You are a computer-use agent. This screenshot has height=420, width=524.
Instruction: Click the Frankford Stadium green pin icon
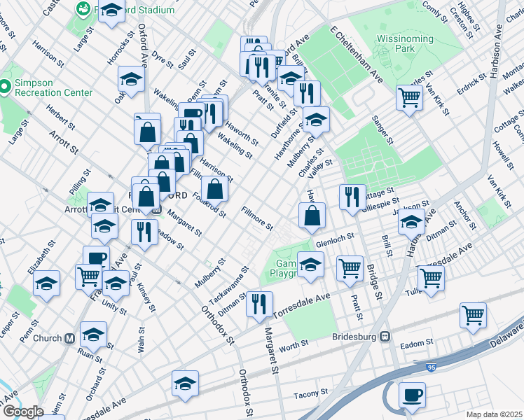(x=83, y=9)
